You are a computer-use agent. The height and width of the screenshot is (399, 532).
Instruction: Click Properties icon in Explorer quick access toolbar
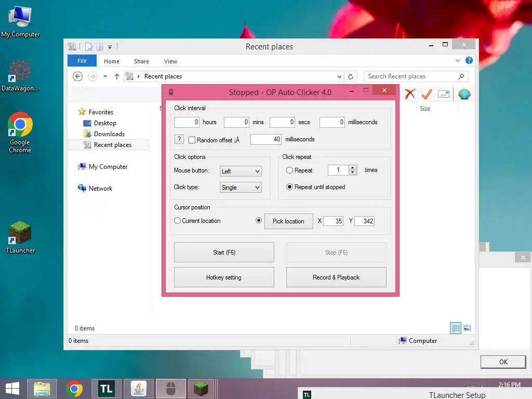tap(89, 46)
